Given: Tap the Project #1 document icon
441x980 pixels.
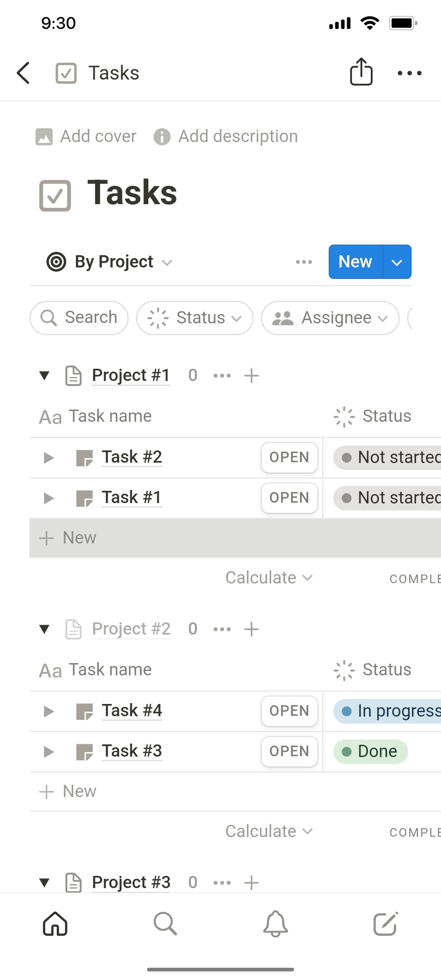Looking at the screenshot, I should (x=73, y=376).
